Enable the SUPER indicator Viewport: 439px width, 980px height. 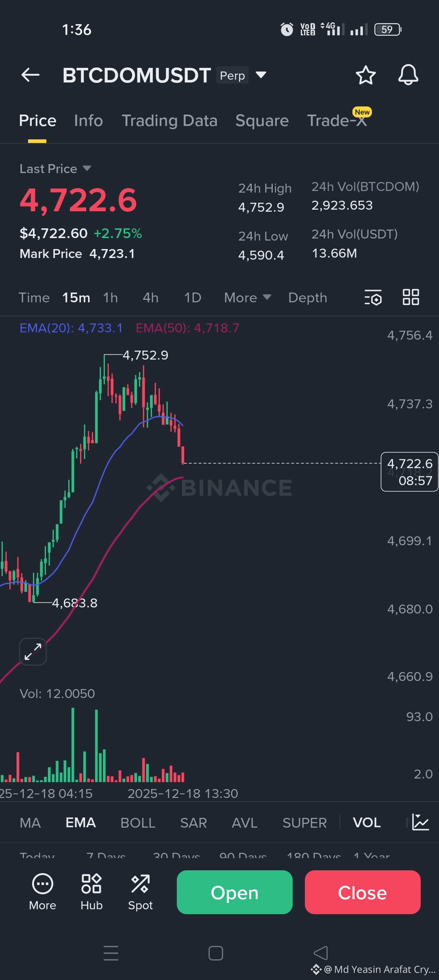pos(304,823)
